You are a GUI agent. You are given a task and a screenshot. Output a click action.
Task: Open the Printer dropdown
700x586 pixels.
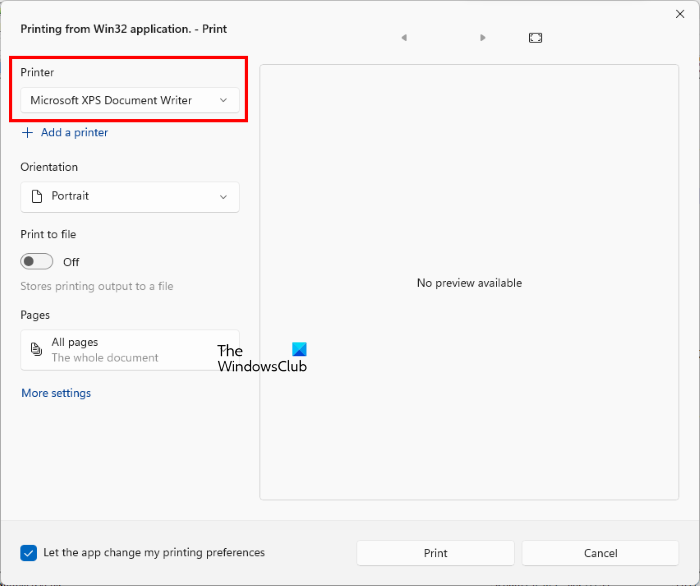[x=130, y=100]
